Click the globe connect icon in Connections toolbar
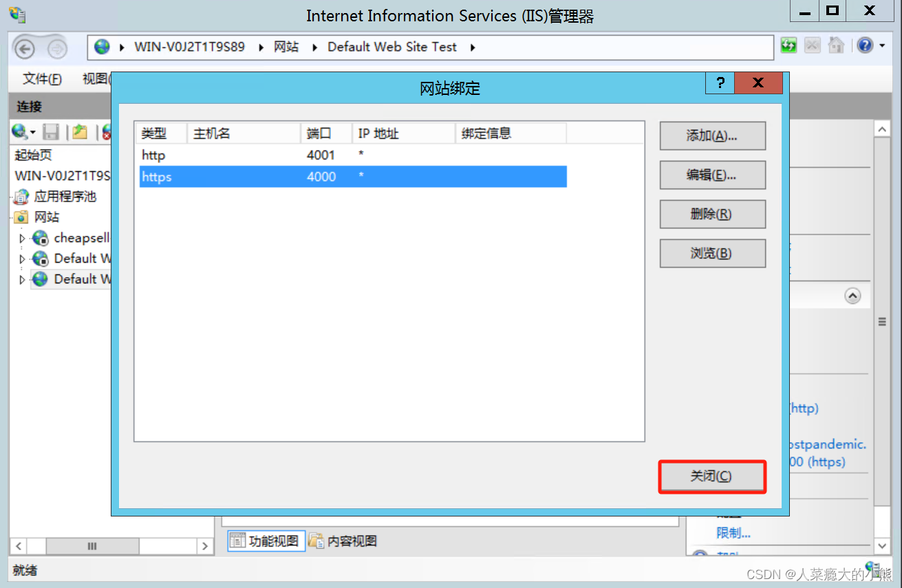 click(x=19, y=131)
